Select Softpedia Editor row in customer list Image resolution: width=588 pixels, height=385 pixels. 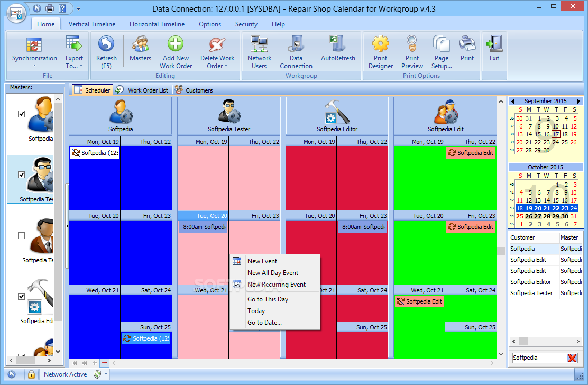pyautogui.click(x=546, y=282)
